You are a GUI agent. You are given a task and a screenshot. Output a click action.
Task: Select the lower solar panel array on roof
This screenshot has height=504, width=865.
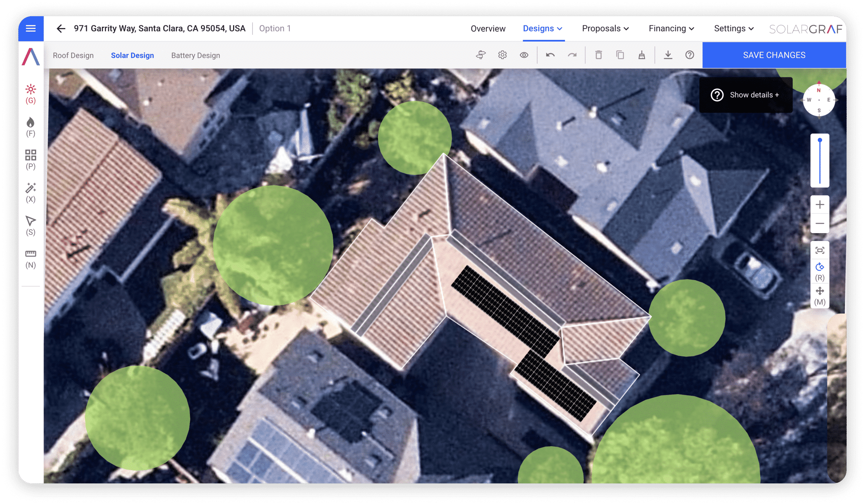click(x=555, y=386)
